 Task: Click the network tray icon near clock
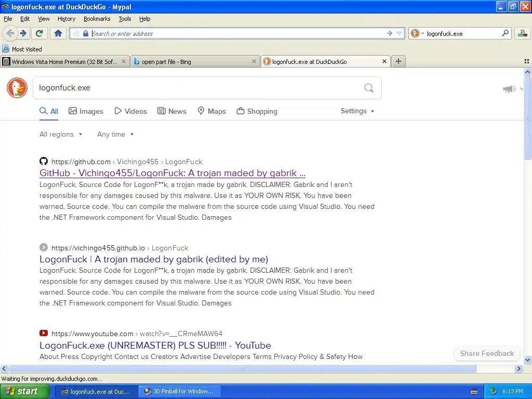coord(493,392)
